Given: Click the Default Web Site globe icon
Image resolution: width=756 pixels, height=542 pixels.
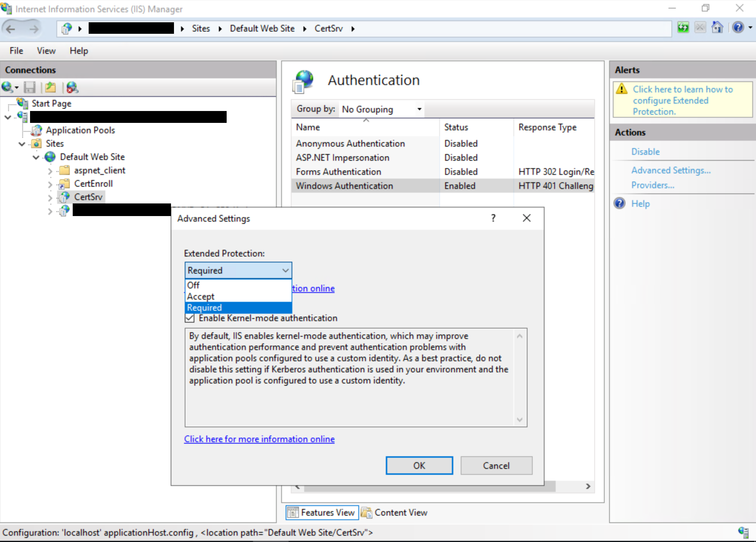Looking at the screenshot, I should click(x=50, y=157).
